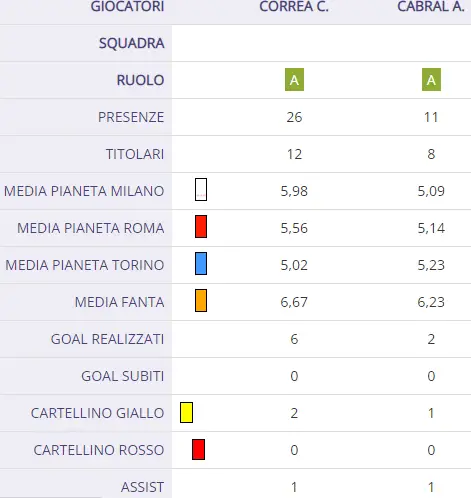Click the red Cartellino Rosso card icon

(x=198, y=449)
